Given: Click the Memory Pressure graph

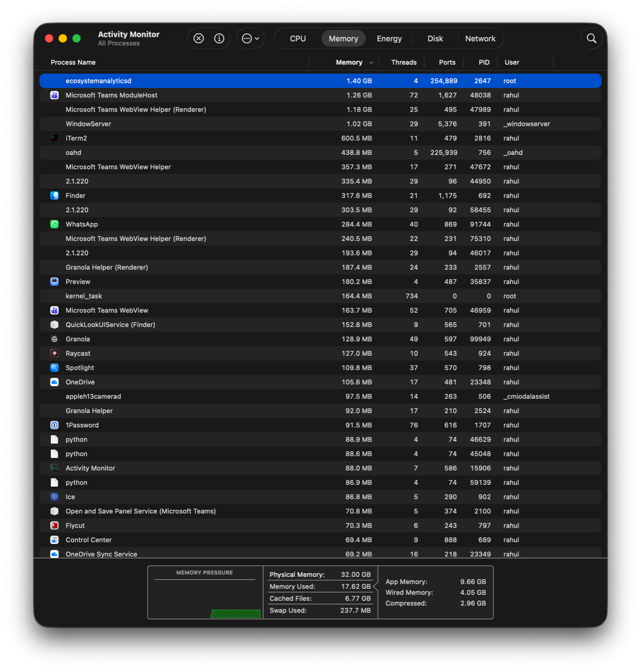Looking at the screenshot, I should (x=205, y=592).
